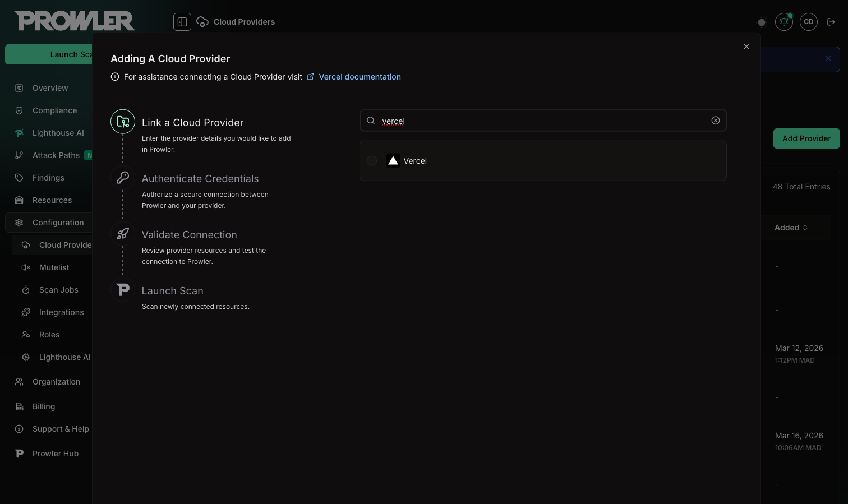Click the Integrations puzzle icon

tap(26, 312)
